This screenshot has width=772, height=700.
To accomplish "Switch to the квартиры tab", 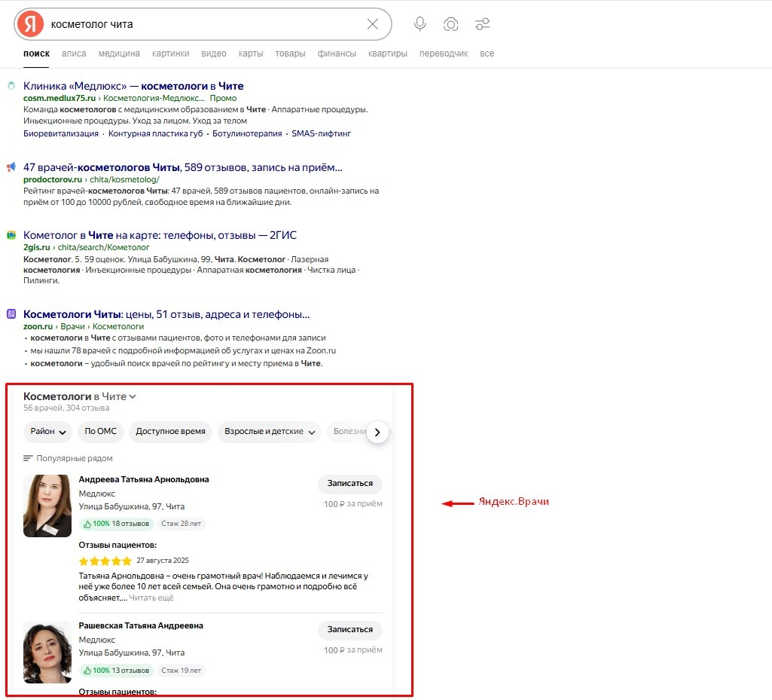I will click(x=387, y=53).
